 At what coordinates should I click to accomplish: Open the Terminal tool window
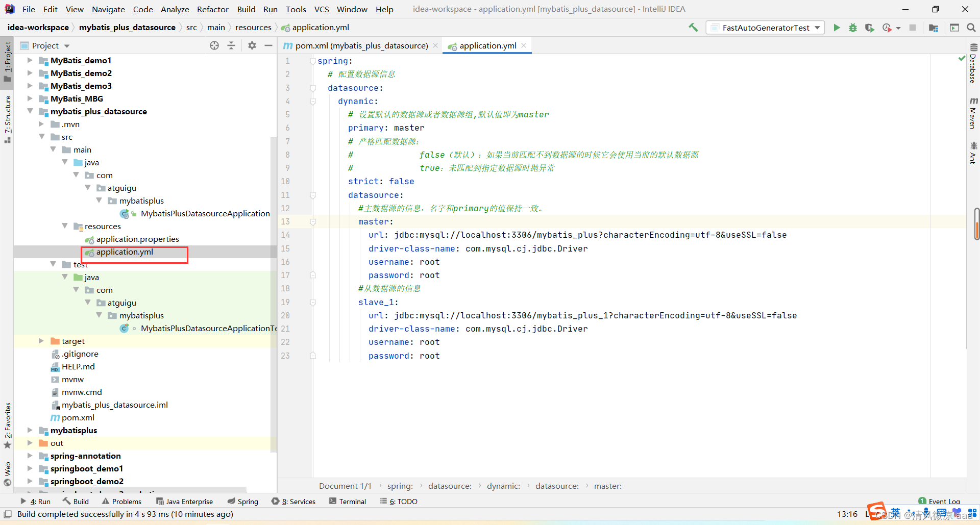pyautogui.click(x=348, y=502)
